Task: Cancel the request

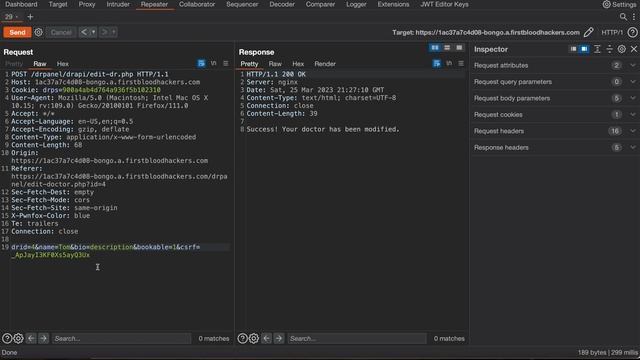Action: 61,32
